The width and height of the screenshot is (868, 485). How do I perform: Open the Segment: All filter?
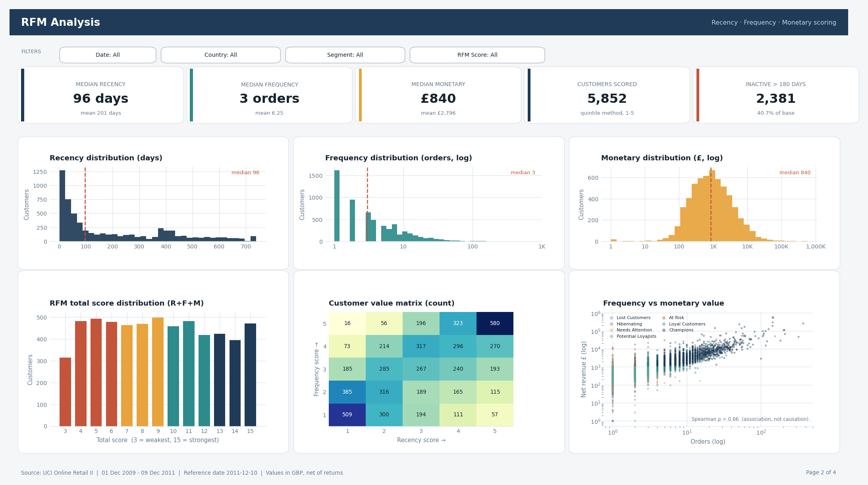[x=345, y=55]
